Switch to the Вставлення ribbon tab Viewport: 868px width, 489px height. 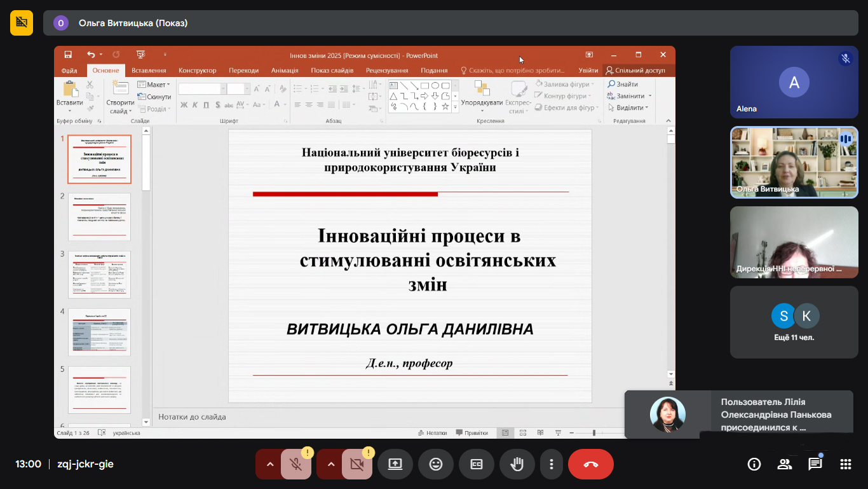[149, 71]
